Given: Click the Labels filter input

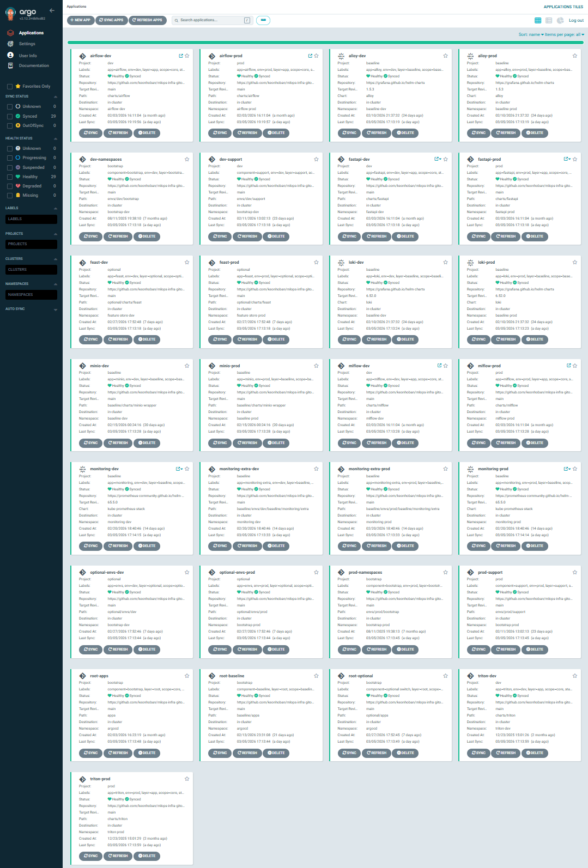Looking at the screenshot, I should click(31, 219).
